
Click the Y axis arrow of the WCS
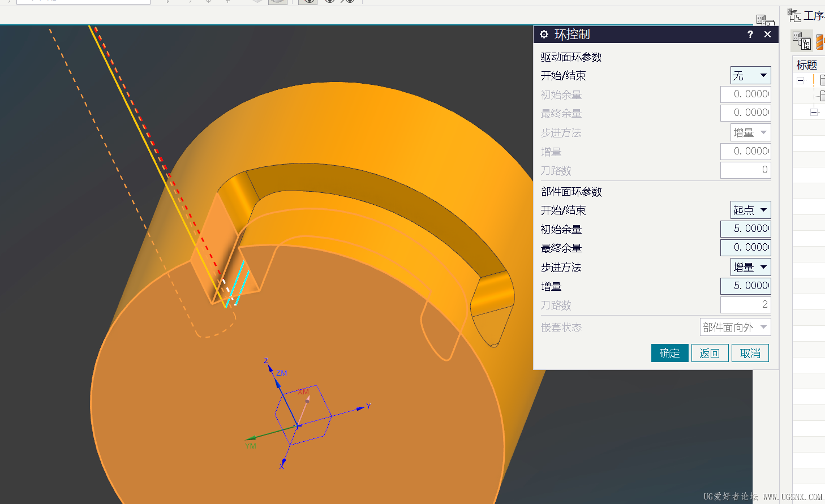(x=360, y=408)
